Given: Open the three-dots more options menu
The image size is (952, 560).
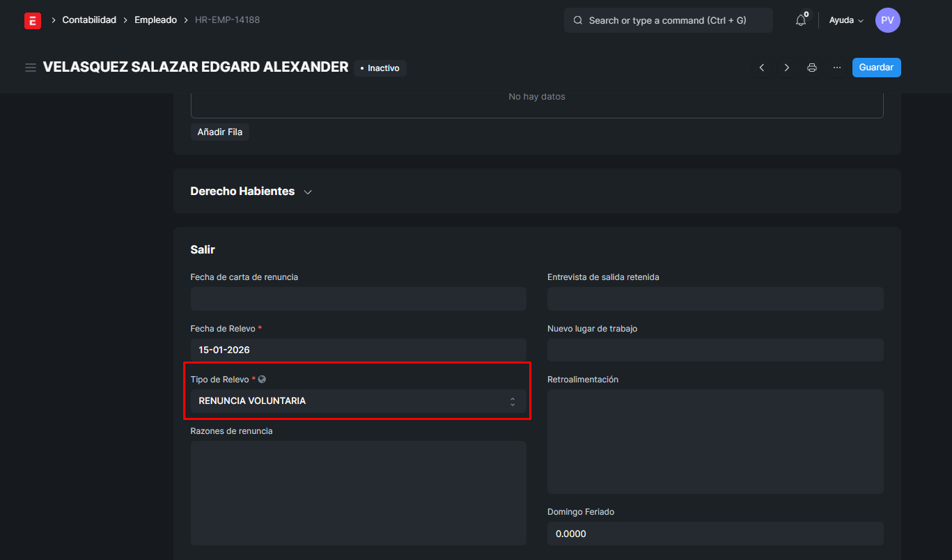Looking at the screenshot, I should [837, 68].
